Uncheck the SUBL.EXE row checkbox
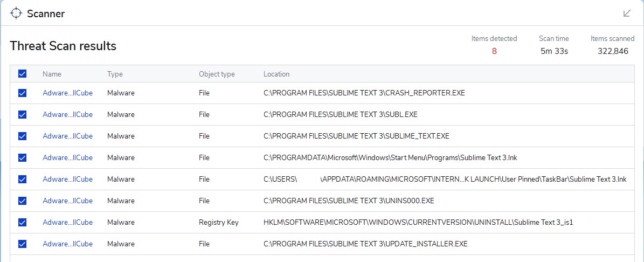The image size is (644, 262). tap(22, 115)
